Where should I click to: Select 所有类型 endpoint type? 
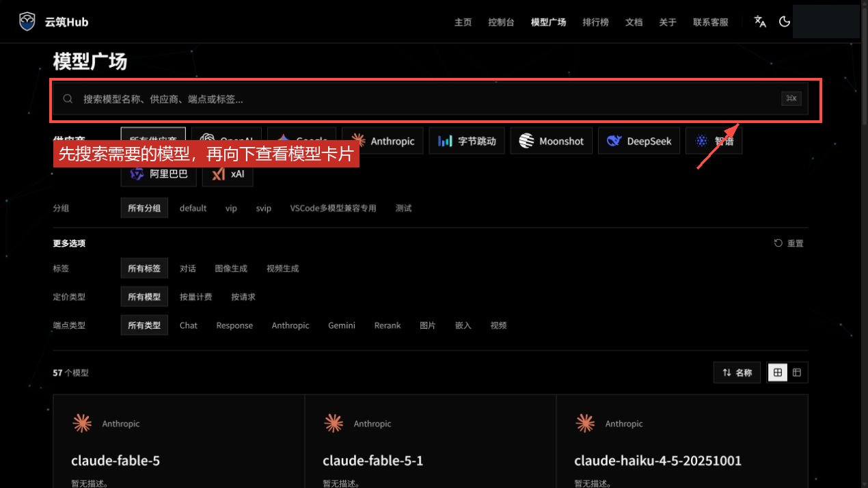tap(144, 325)
